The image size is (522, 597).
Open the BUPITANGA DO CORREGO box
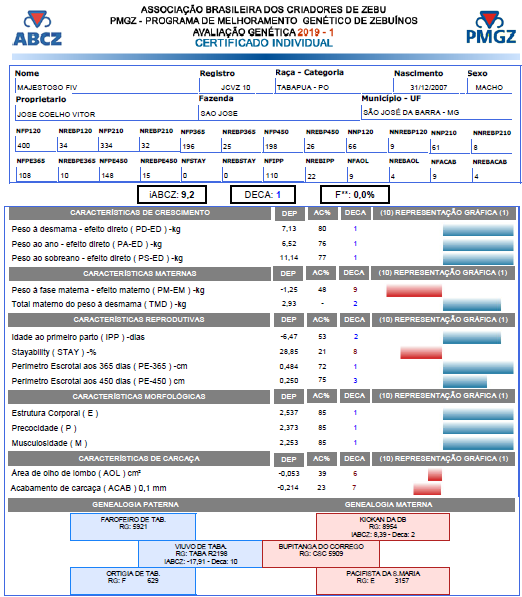coord(321,554)
